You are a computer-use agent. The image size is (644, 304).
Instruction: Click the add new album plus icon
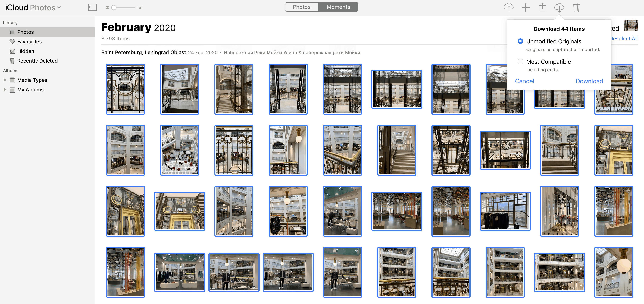(x=525, y=7)
